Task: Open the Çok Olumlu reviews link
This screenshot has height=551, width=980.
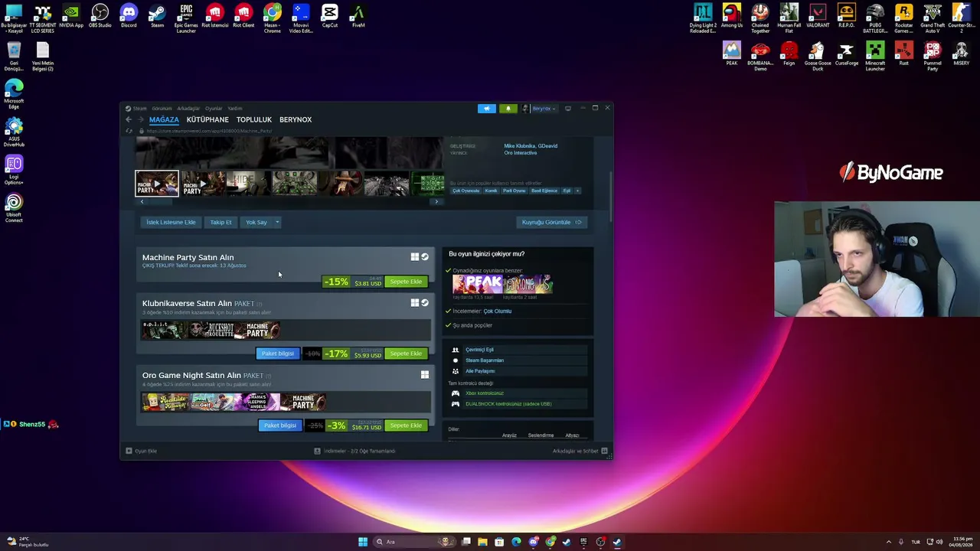Action: point(498,311)
